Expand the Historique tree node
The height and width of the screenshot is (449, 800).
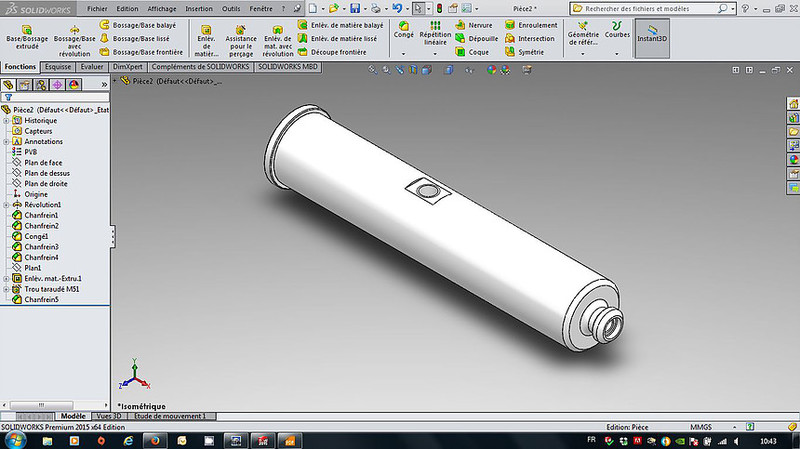[x=6, y=120]
